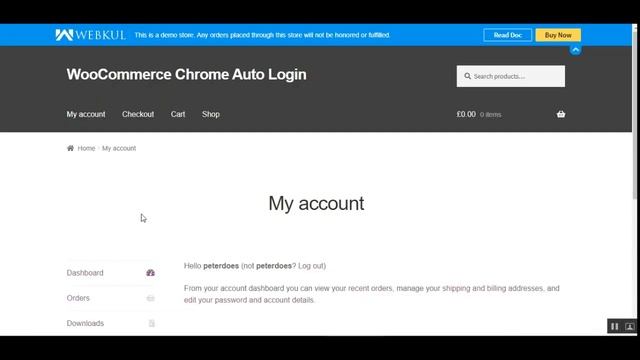Click the bold "peterdoes" username after Hello
The height and width of the screenshot is (360, 640).
[221, 266]
